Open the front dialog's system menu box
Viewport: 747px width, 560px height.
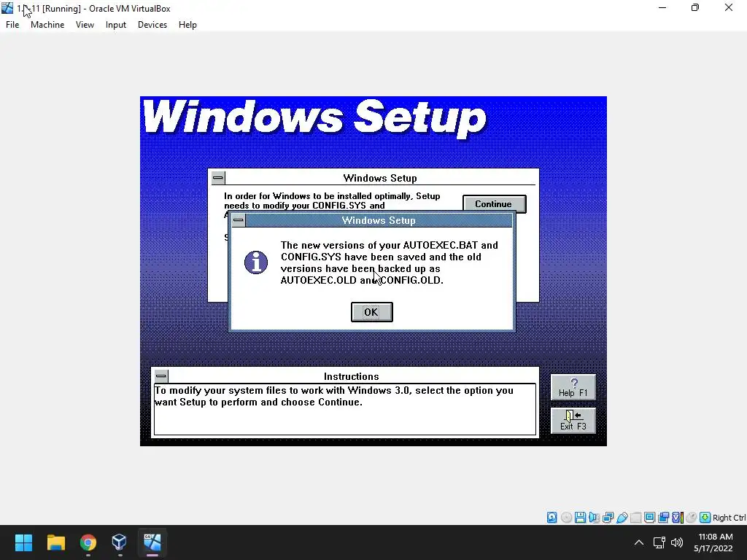239,220
